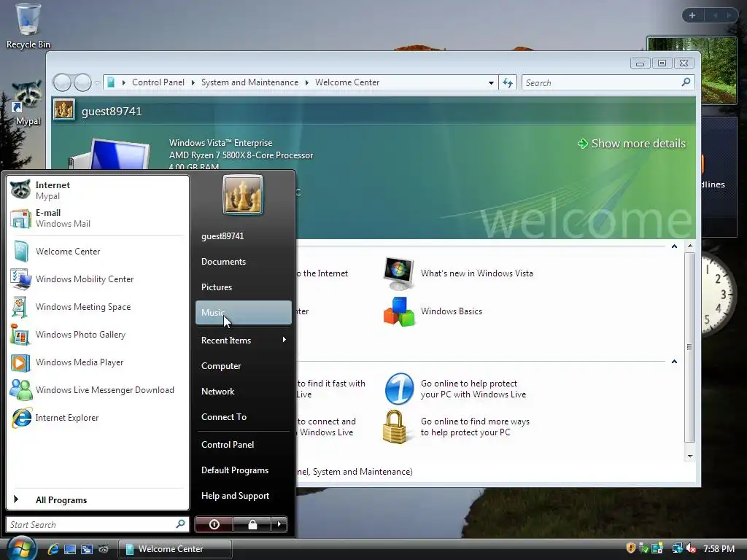Click scrollbar down arrow in Welcome Center
The height and width of the screenshot is (560, 747).
(690, 456)
